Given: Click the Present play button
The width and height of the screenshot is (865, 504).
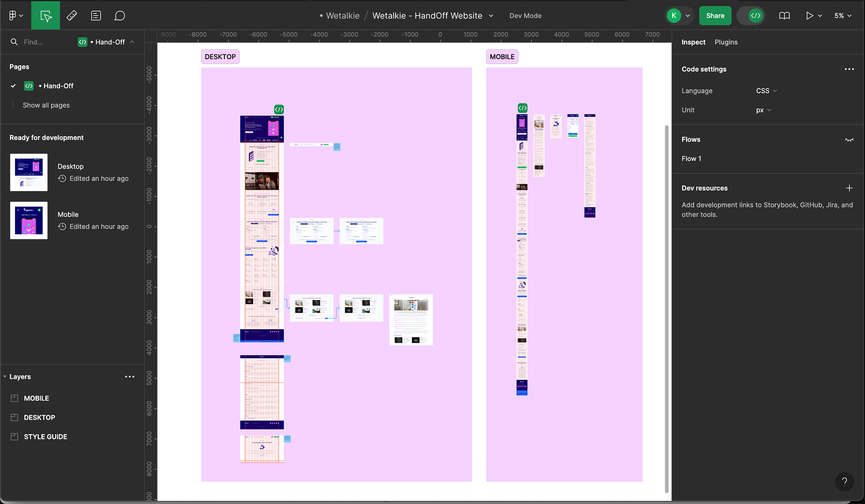Looking at the screenshot, I should pos(809,15).
